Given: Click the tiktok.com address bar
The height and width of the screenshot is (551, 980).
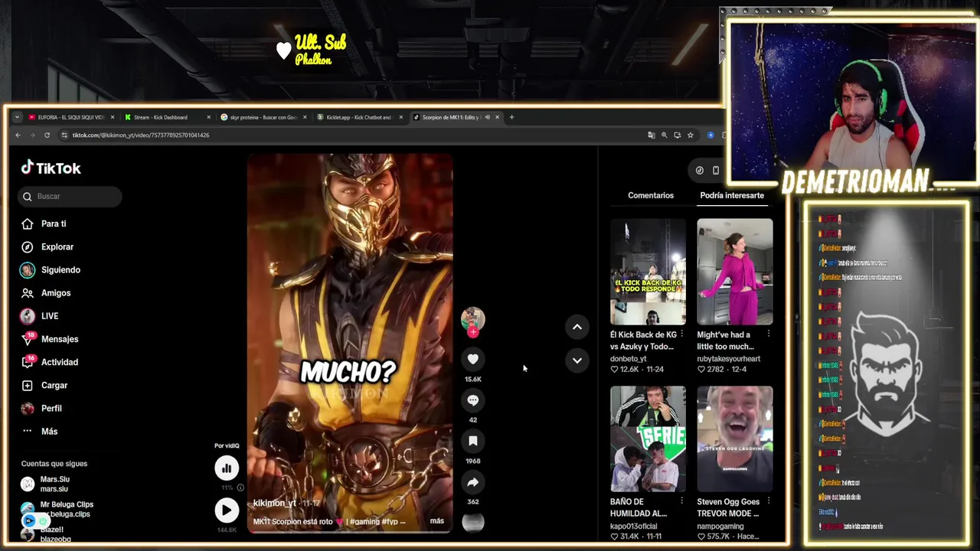Looking at the screenshot, I should pos(352,135).
